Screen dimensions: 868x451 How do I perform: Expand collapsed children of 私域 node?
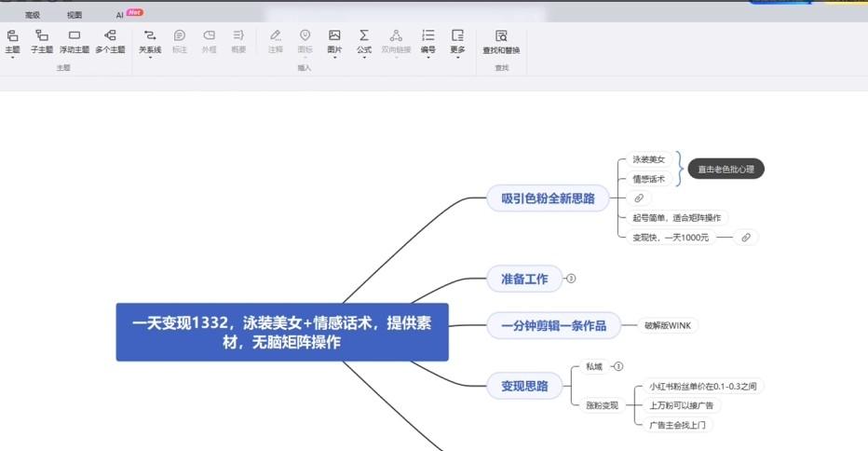click(x=618, y=366)
